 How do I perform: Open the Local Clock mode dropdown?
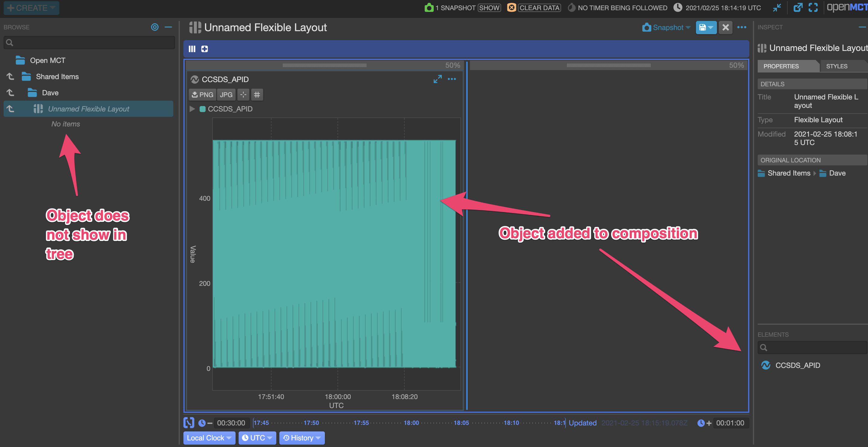pyautogui.click(x=209, y=438)
